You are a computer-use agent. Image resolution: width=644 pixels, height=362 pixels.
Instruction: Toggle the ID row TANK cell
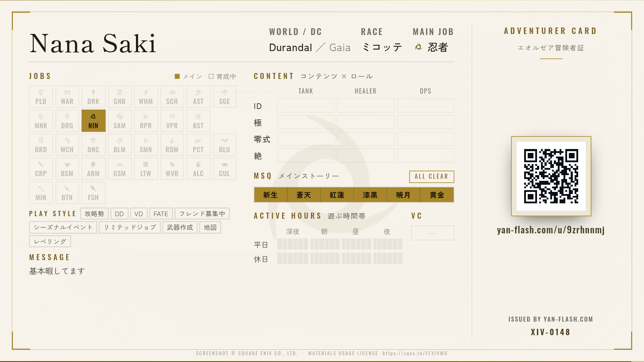point(306,106)
